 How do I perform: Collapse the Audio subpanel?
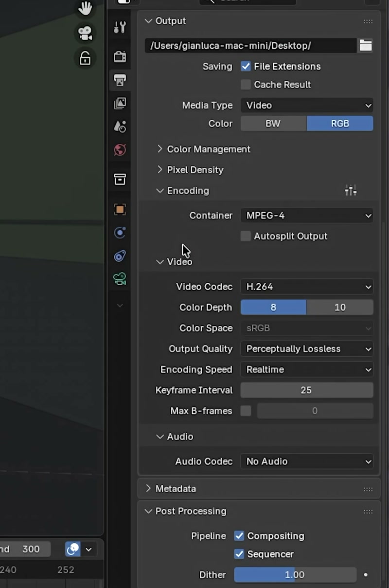(159, 436)
